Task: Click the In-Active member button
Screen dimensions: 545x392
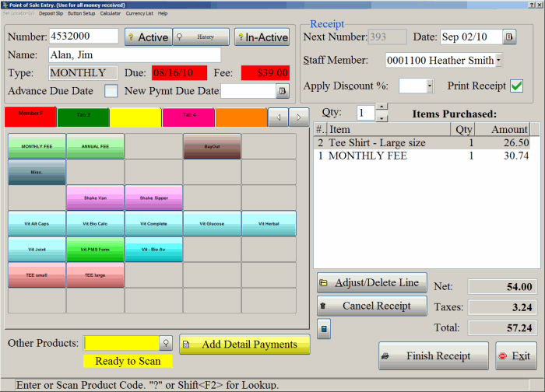Action: [x=262, y=37]
